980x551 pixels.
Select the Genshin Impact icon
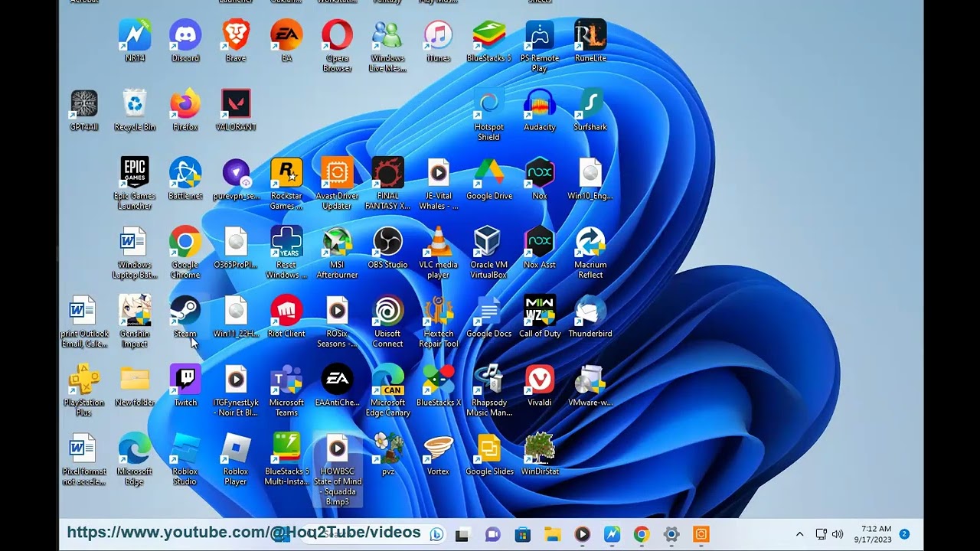[135, 321]
